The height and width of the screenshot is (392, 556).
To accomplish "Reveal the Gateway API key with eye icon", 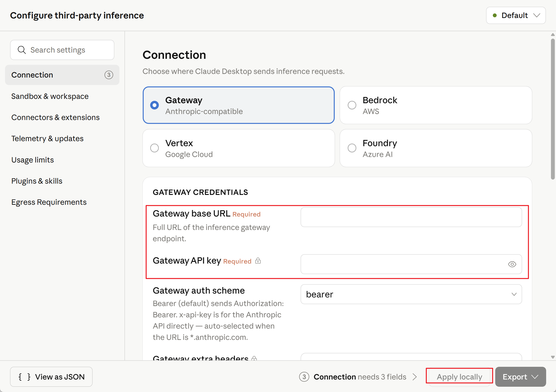I will click(512, 264).
